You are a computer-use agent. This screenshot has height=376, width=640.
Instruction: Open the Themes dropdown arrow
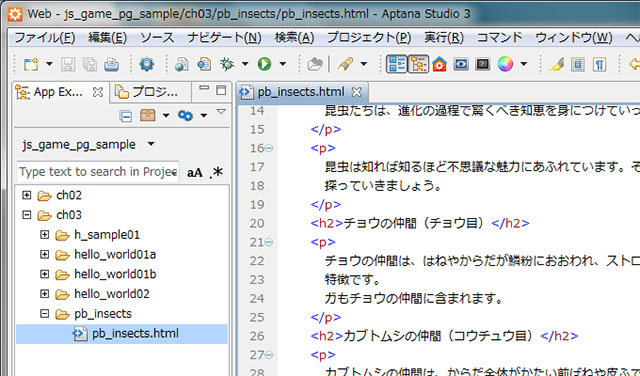tap(524, 64)
